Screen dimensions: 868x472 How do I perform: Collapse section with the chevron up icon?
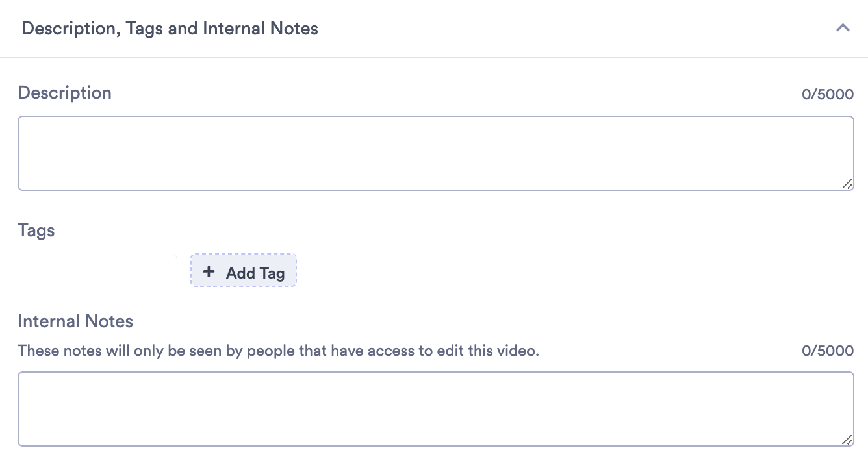pyautogui.click(x=843, y=28)
